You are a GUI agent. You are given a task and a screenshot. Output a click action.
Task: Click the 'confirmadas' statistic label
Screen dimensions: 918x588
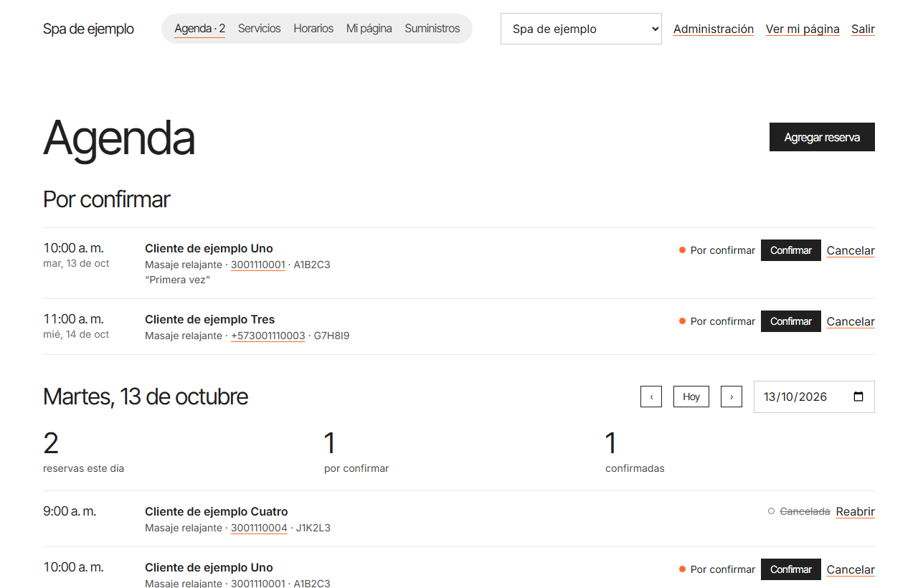click(x=635, y=468)
